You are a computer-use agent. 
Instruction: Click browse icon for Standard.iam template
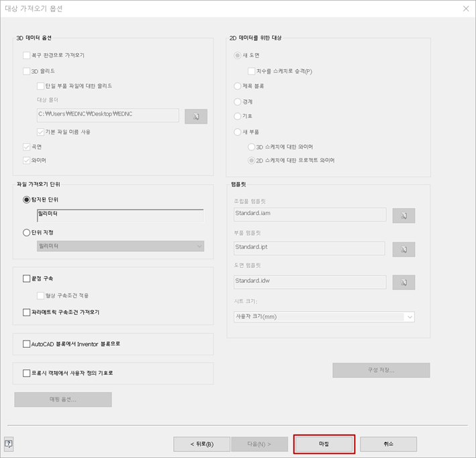click(x=403, y=216)
